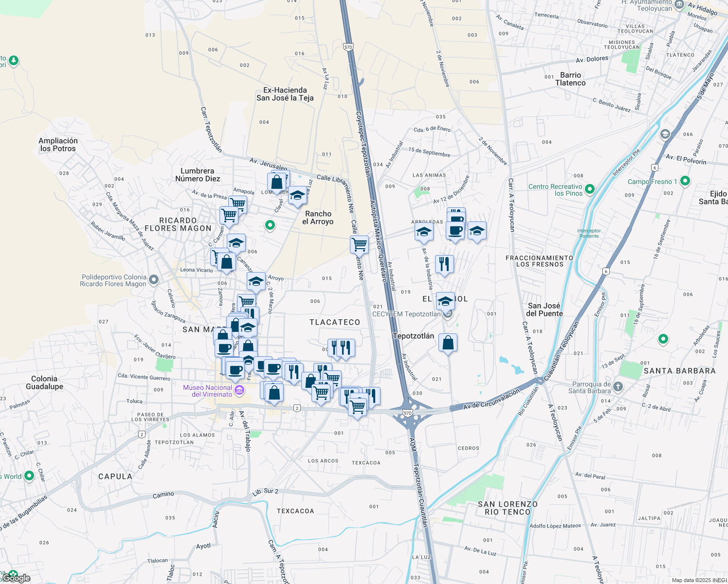
Task: Click the 57D highway shield near the interchange
Action: (x=407, y=412)
